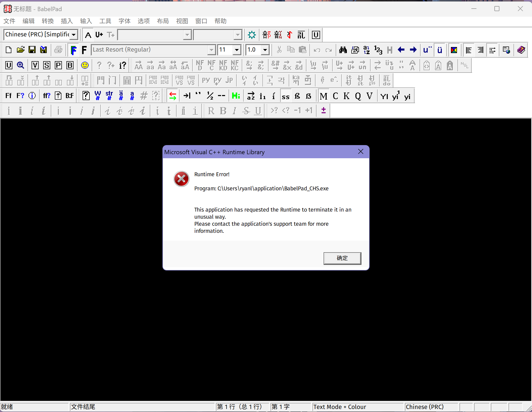
Task: Open the 字体 menu
Action: (x=124, y=21)
